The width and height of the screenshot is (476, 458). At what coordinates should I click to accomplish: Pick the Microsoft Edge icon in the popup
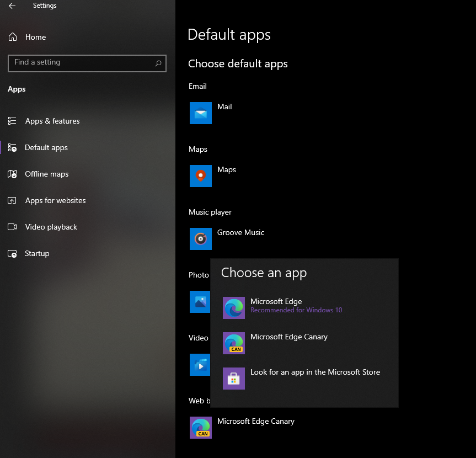(234, 308)
